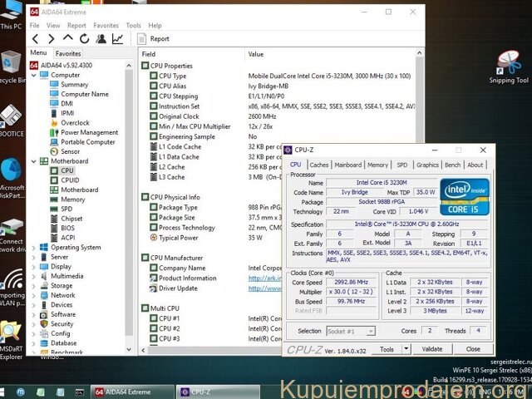Collapse the Computer tree node
This screenshot has width=532, height=399.
pos(33,75)
